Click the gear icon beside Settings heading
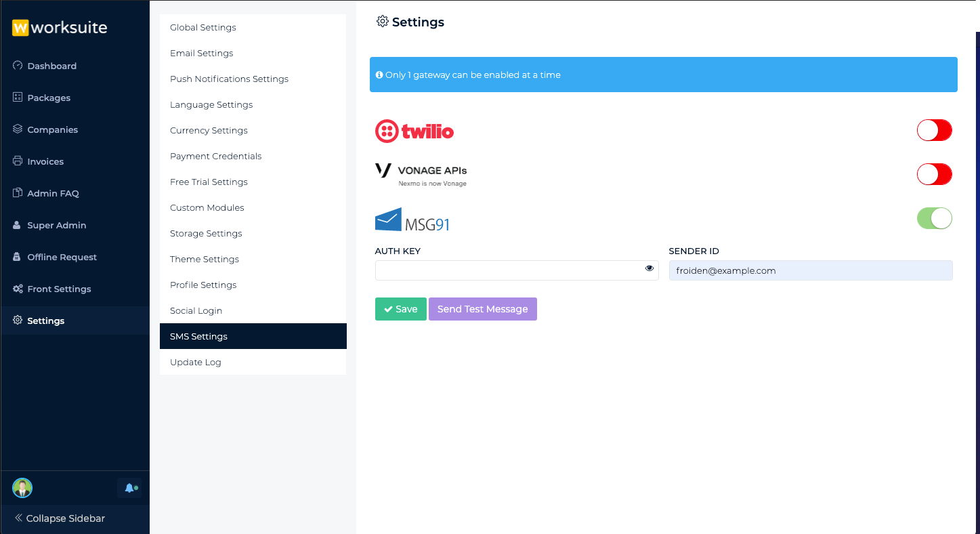980x534 pixels. pyautogui.click(x=383, y=22)
